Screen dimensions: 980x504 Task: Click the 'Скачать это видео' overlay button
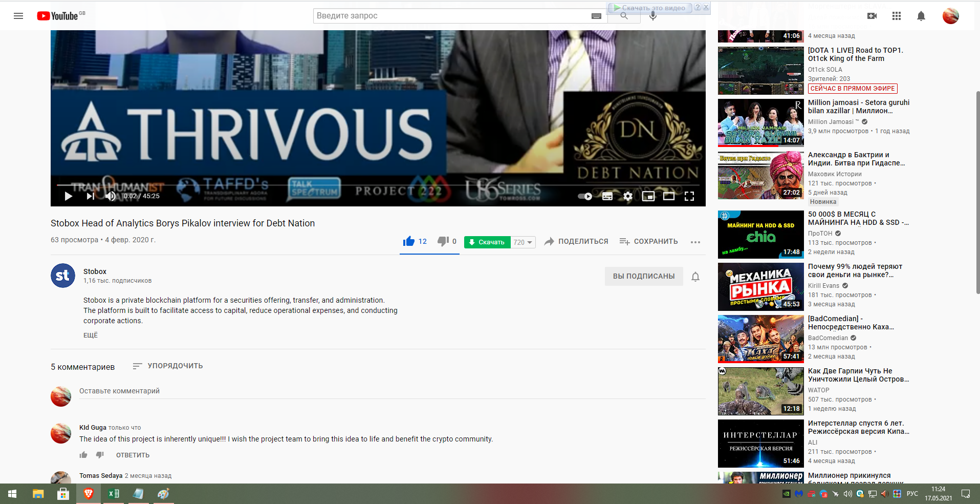(649, 8)
